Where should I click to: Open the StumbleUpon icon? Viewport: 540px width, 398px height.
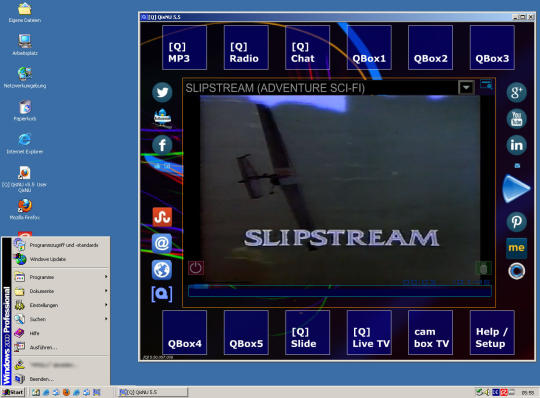[162, 217]
